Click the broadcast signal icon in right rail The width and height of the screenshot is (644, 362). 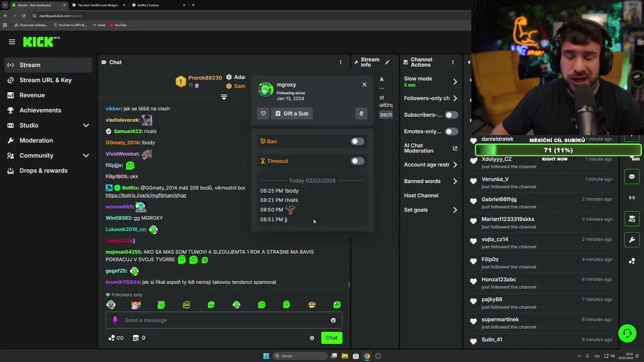[x=632, y=198]
